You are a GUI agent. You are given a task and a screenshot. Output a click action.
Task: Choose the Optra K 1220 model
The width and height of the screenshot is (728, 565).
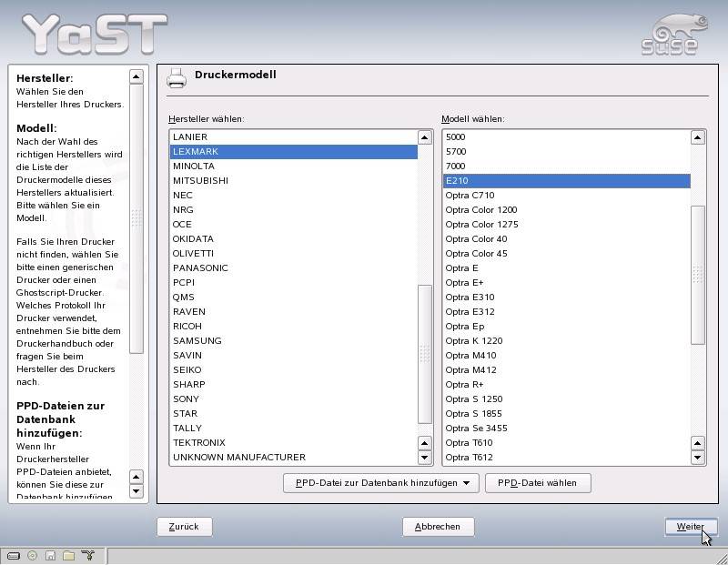point(566,341)
